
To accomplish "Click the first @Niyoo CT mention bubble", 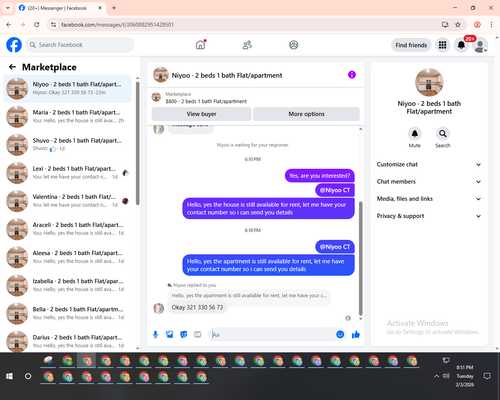I will tap(335, 190).
